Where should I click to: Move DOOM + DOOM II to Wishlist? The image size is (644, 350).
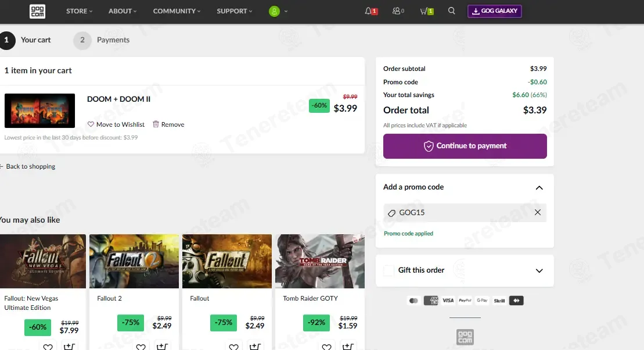coord(116,124)
